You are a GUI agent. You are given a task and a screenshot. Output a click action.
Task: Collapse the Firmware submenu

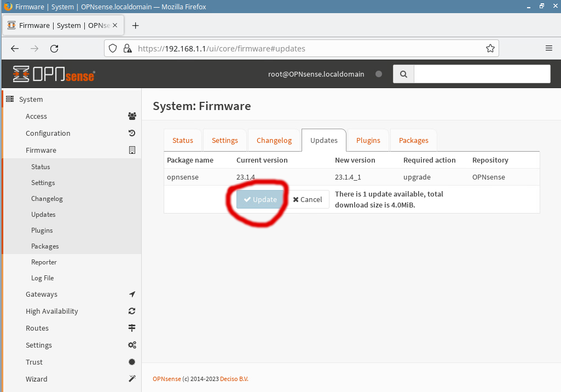(x=41, y=150)
